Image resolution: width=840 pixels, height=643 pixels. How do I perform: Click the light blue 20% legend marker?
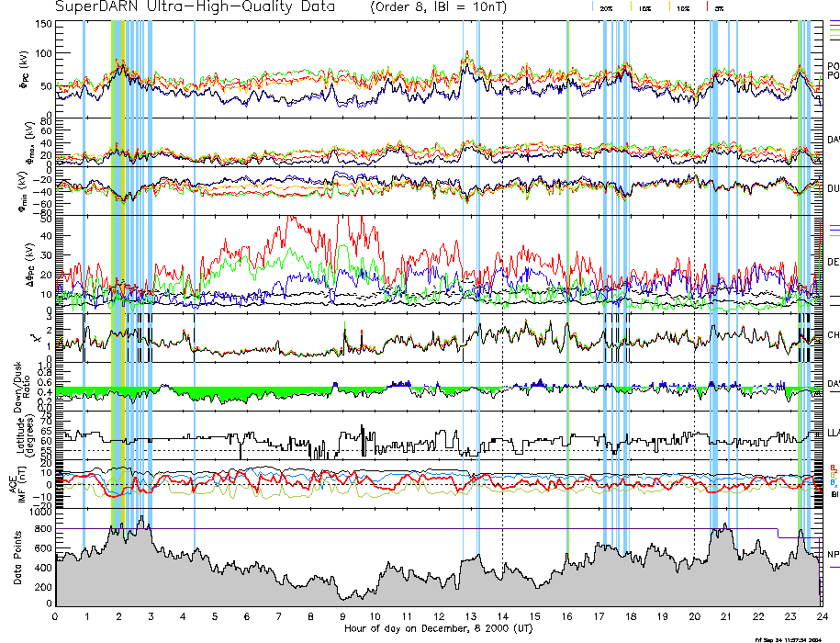(592, 6)
